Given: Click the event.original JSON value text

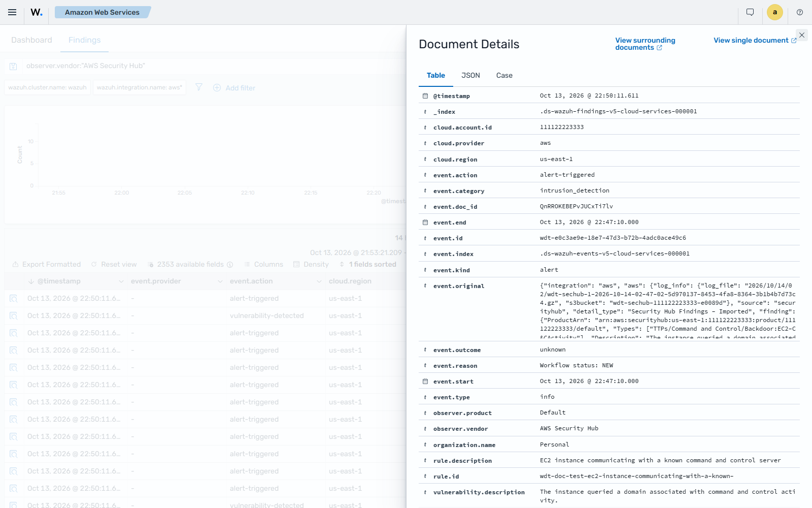Looking at the screenshot, I should pyautogui.click(x=668, y=311).
